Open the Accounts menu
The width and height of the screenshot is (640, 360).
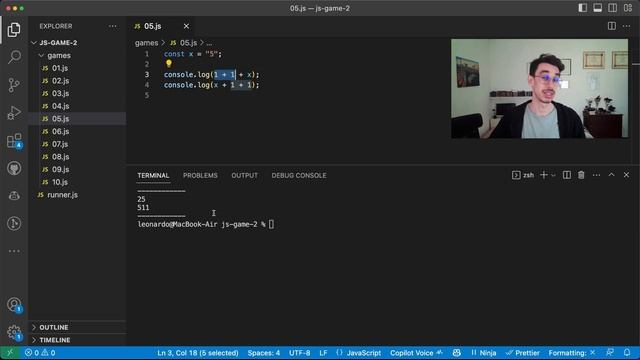[x=14, y=305]
